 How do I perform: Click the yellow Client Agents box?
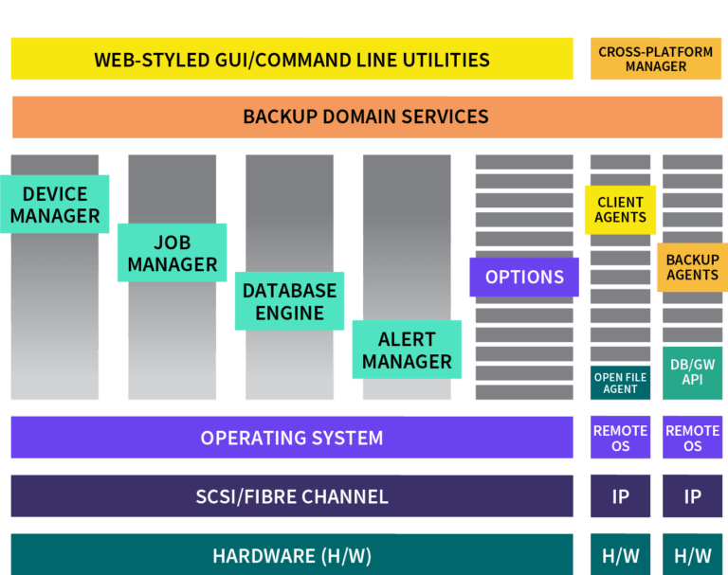pyautogui.click(x=620, y=209)
